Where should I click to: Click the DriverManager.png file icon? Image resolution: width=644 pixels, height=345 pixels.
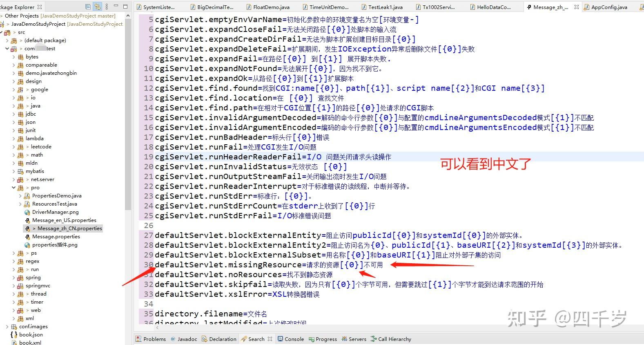27,212
